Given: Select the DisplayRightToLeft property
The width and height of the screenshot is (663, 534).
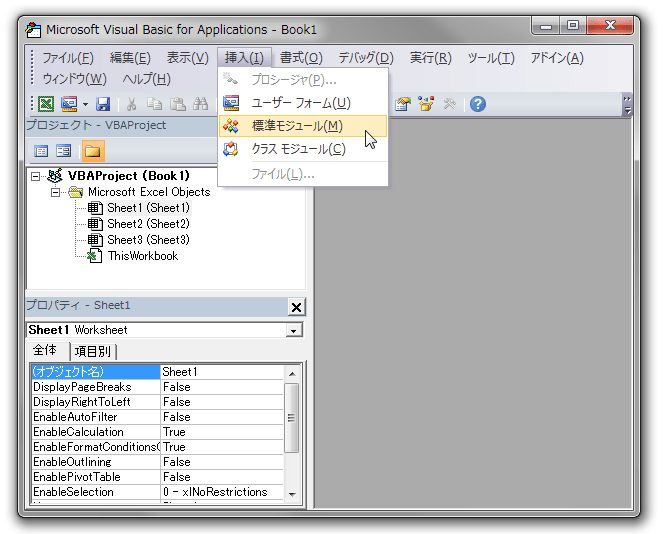Looking at the screenshot, I should click(96, 402).
